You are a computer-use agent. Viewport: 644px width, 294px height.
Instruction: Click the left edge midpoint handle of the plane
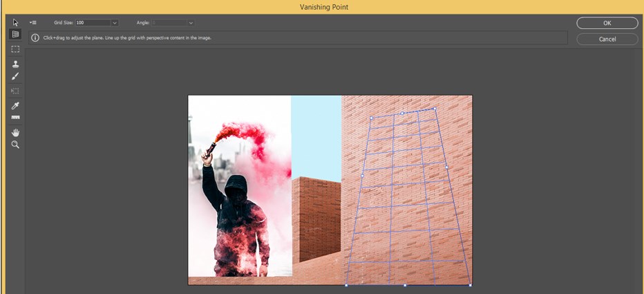pyautogui.click(x=362, y=176)
